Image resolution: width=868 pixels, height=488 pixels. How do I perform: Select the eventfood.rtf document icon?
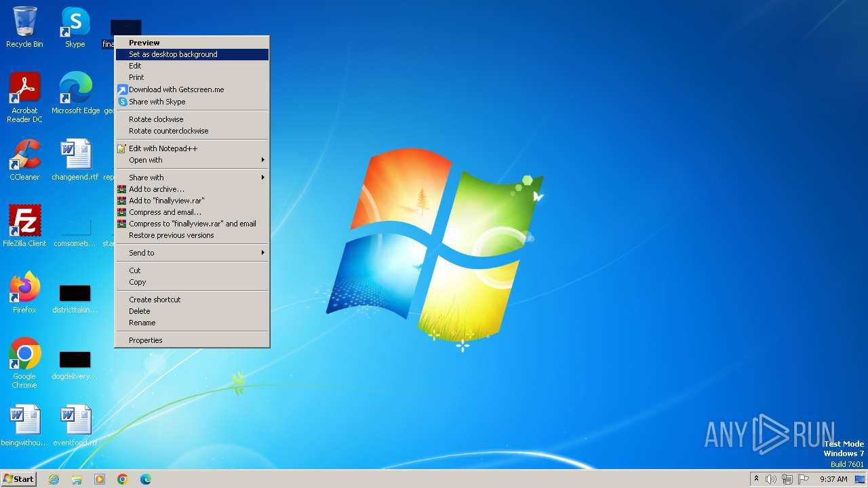[75, 426]
